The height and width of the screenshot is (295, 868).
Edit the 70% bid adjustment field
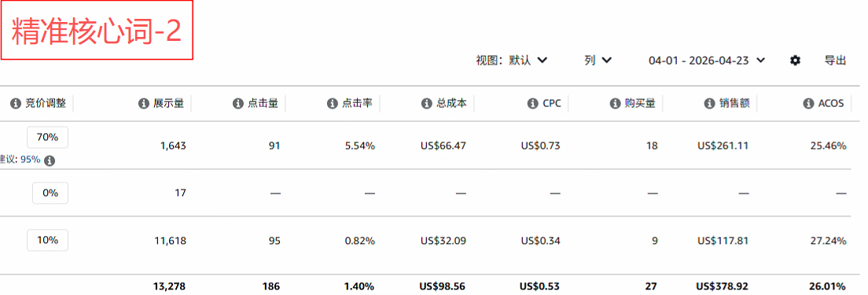click(x=48, y=137)
